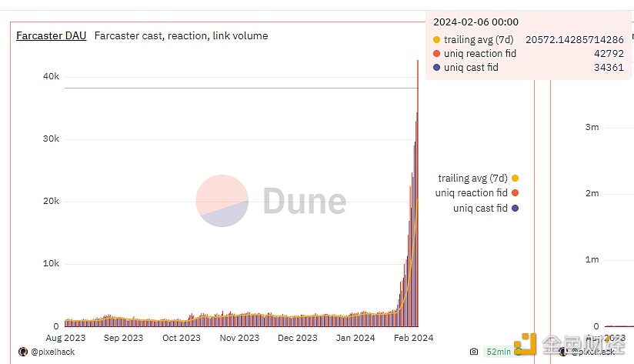Click tooltip label 'trailing avg (7d)'

479,40
